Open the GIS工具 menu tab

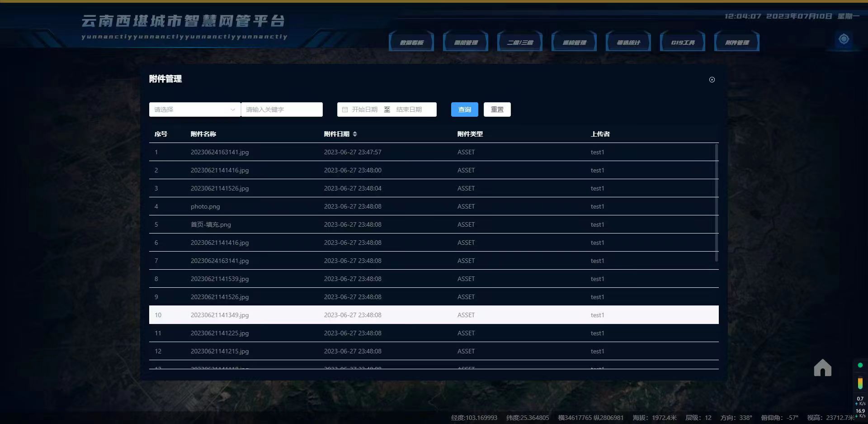683,42
